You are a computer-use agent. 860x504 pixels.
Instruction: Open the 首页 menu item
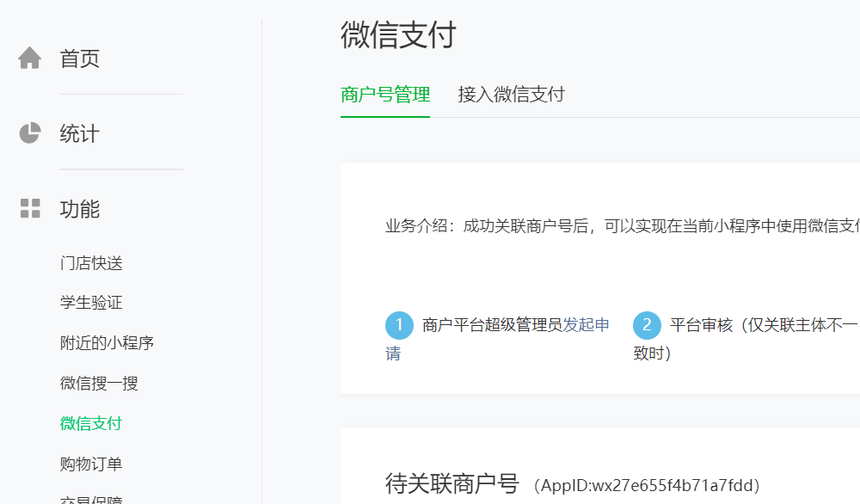point(79,58)
